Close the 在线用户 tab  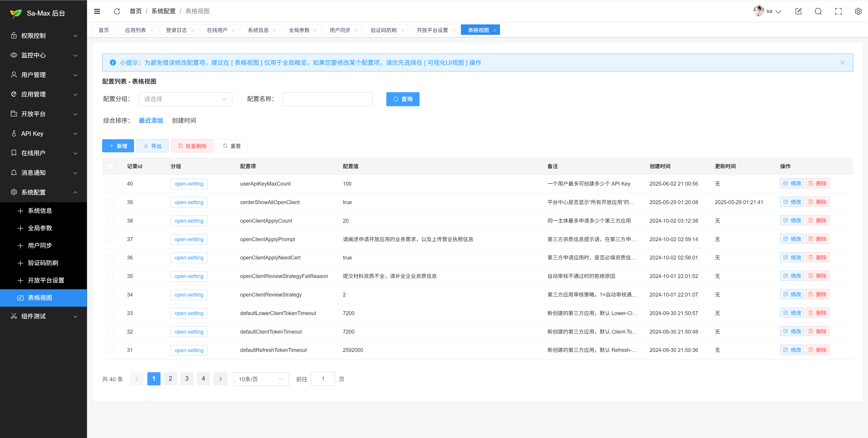[x=233, y=30]
